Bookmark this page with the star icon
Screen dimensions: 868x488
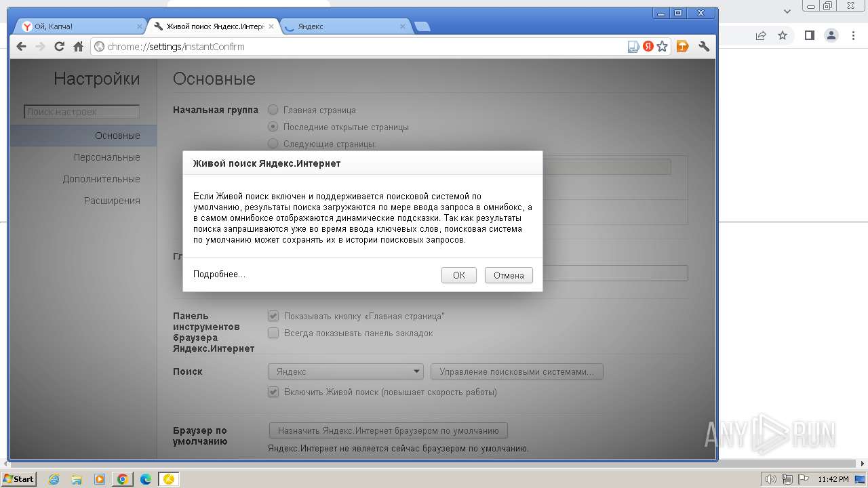point(663,47)
